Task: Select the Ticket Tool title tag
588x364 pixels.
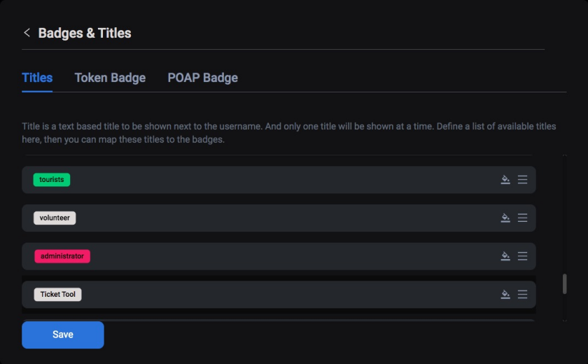Action: click(x=57, y=294)
